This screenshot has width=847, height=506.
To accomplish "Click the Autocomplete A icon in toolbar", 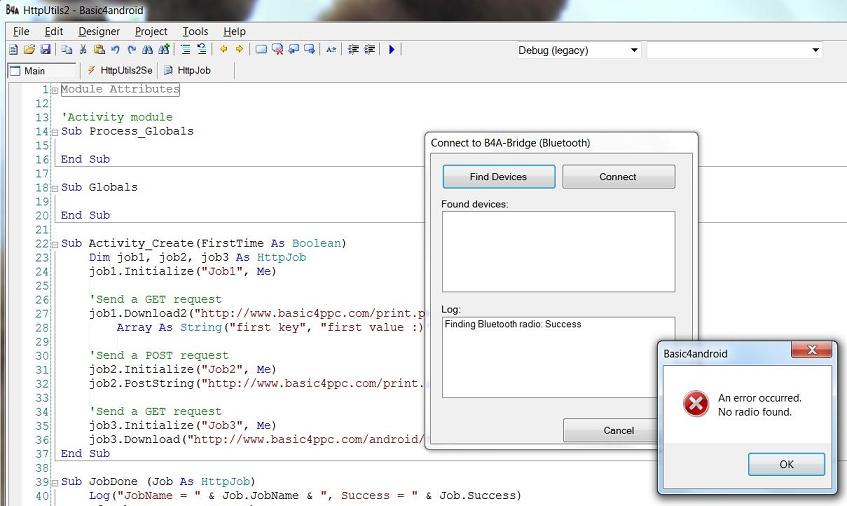I will tap(331, 50).
